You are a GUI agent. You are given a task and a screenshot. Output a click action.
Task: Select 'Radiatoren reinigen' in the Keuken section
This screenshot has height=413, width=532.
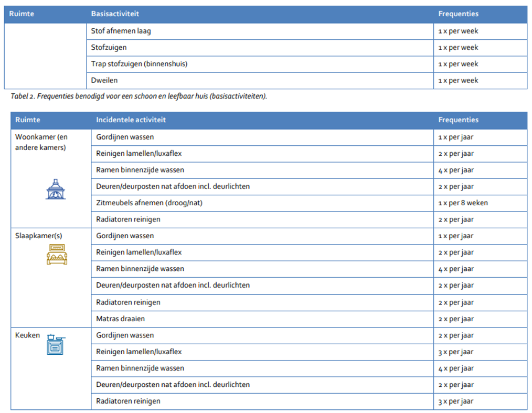click(x=128, y=401)
